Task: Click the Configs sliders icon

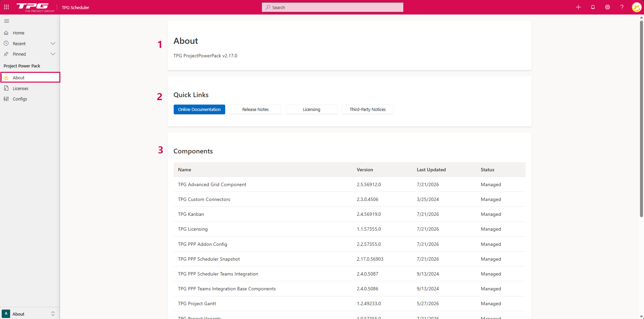Action: coord(6,99)
